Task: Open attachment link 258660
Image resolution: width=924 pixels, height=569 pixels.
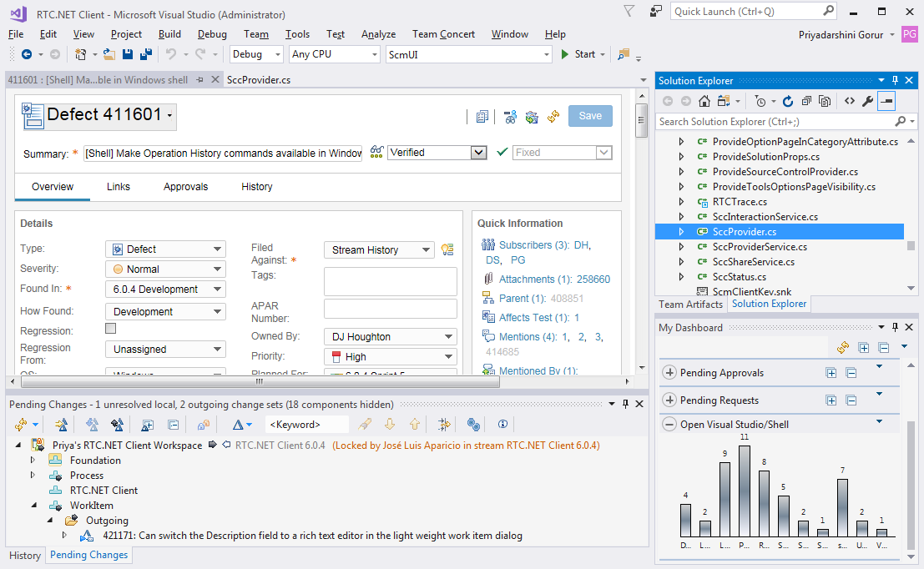Action: coord(593,279)
